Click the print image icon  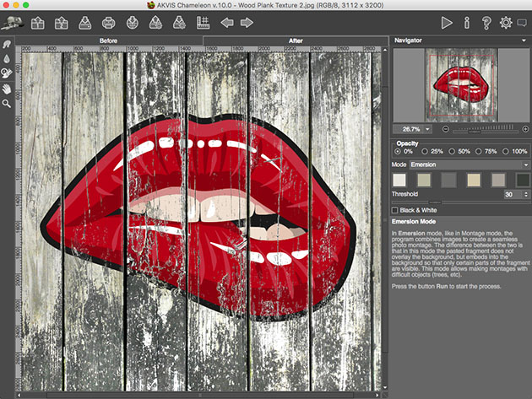(108, 23)
